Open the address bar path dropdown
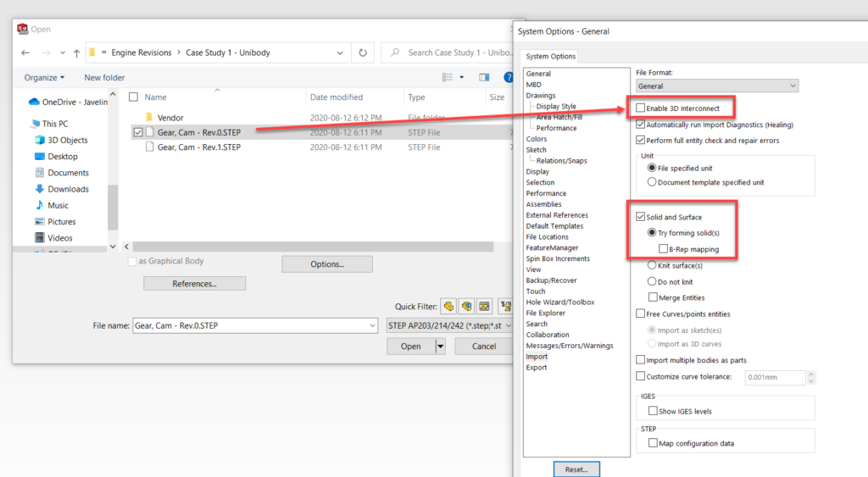Screen dimensions: 868x477 (x=340, y=53)
